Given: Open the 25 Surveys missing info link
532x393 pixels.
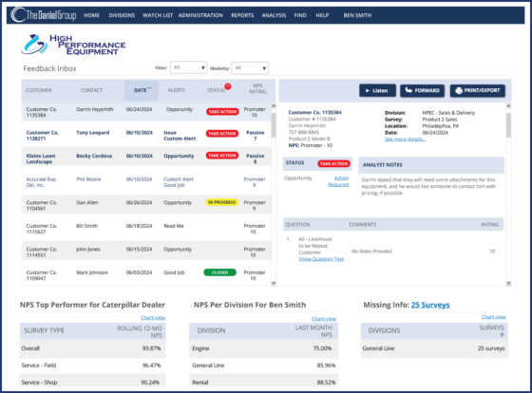Looking at the screenshot, I should coord(430,305).
